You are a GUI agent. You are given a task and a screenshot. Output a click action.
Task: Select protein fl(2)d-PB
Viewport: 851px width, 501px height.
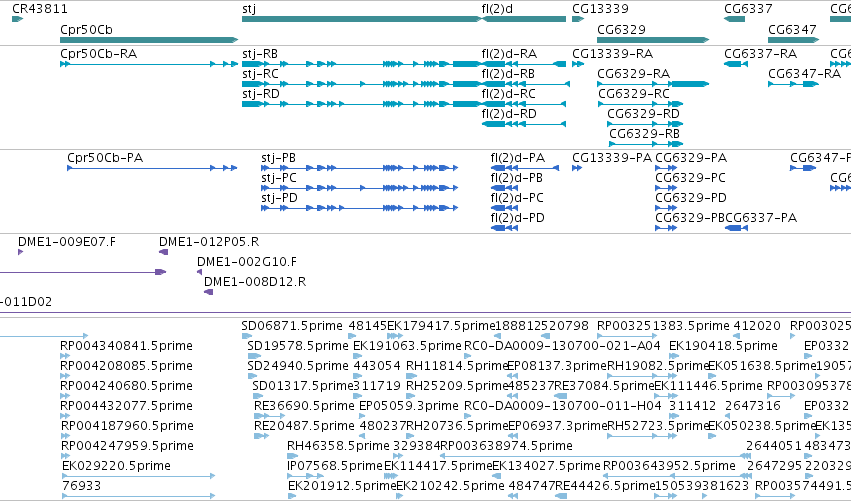click(504, 188)
